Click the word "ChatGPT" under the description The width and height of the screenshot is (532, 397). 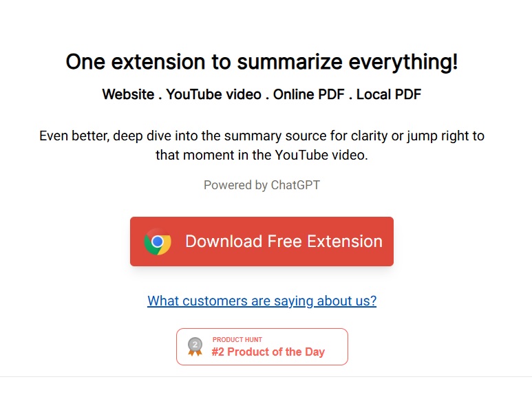295,185
